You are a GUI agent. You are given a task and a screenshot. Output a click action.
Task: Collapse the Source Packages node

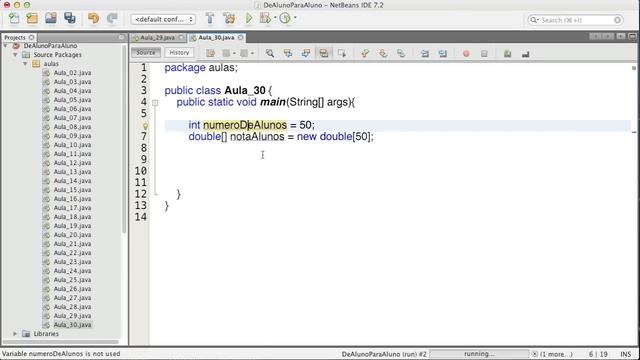point(16,55)
